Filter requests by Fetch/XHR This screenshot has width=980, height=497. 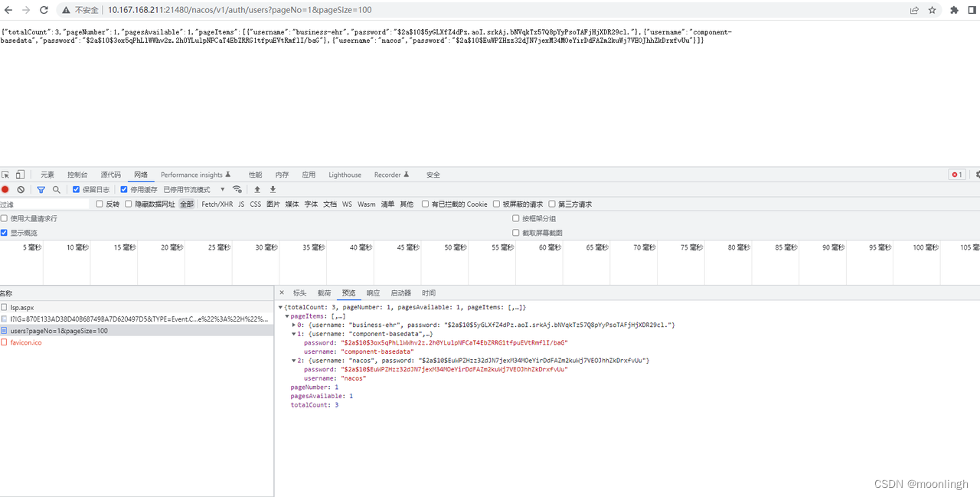[217, 204]
